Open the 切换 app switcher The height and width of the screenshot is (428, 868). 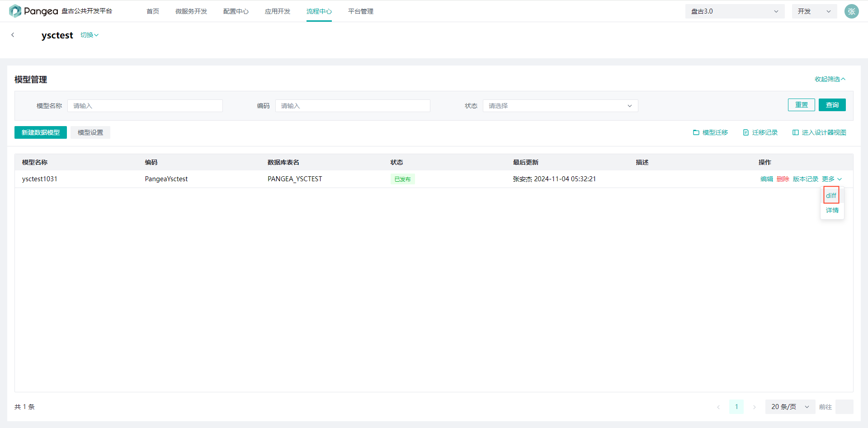[x=90, y=35]
